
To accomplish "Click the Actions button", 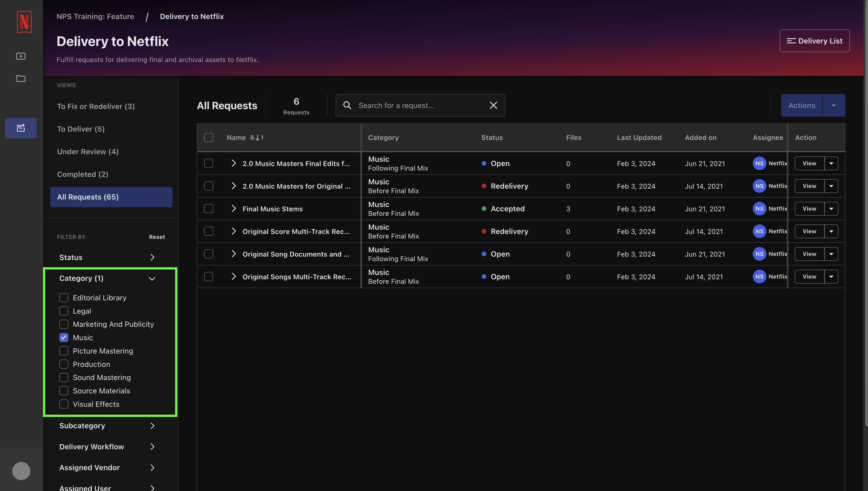I will (802, 106).
